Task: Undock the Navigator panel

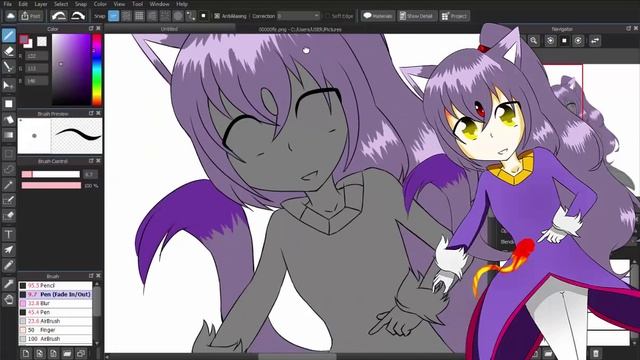Action: point(629,29)
